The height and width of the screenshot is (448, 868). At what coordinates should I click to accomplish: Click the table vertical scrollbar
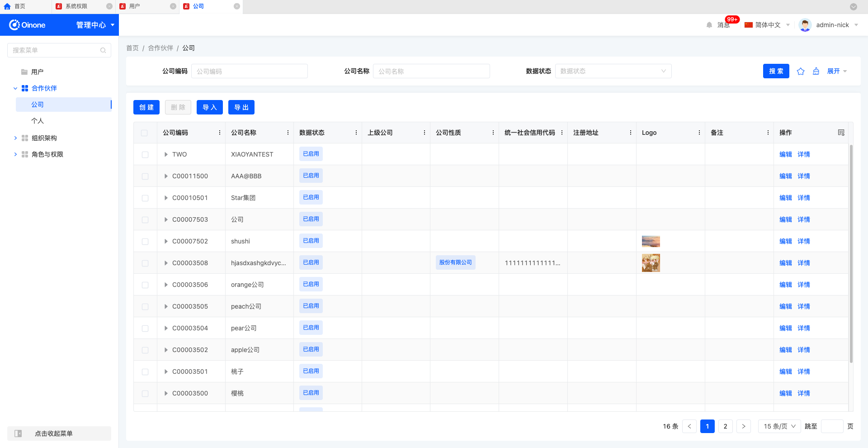tap(851, 253)
